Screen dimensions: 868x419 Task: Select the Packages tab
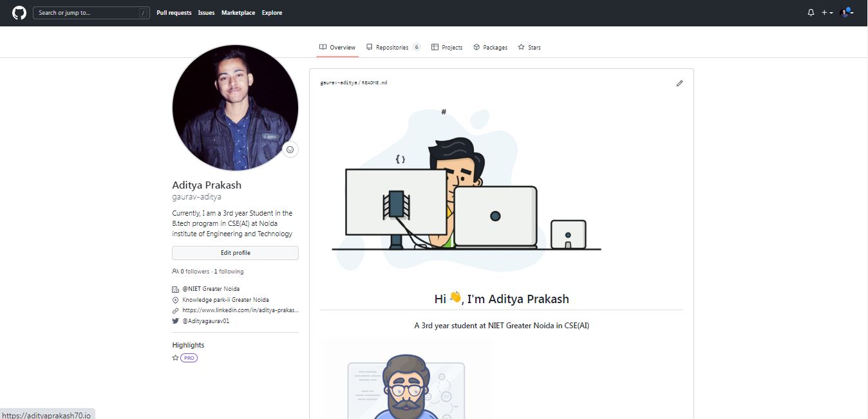click(490, 48)
